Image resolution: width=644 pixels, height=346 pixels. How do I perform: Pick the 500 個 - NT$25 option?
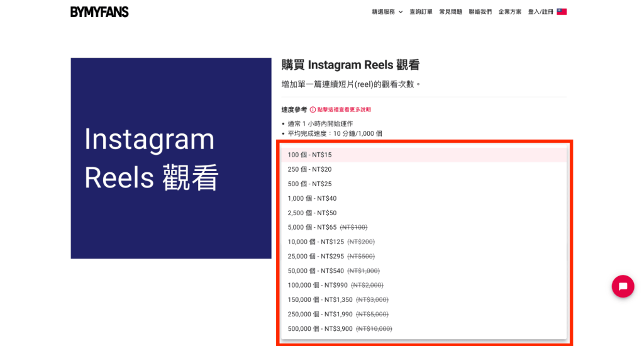(x=423, y=184)
